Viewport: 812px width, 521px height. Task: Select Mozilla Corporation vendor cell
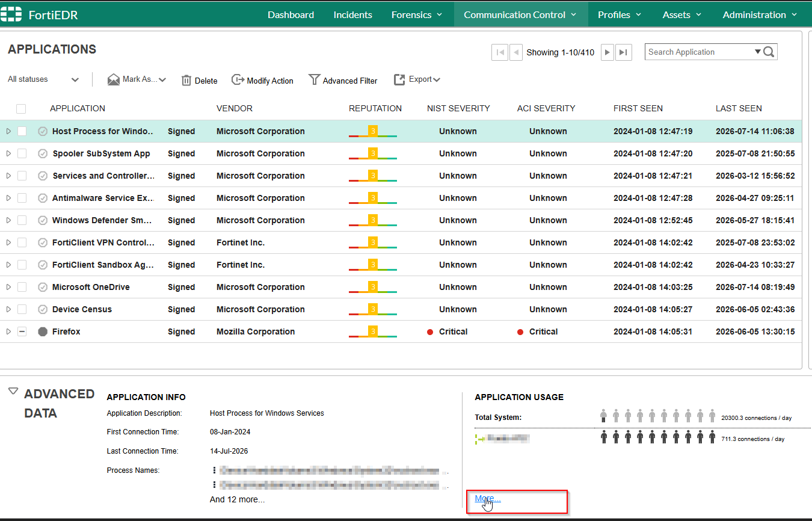256,331
